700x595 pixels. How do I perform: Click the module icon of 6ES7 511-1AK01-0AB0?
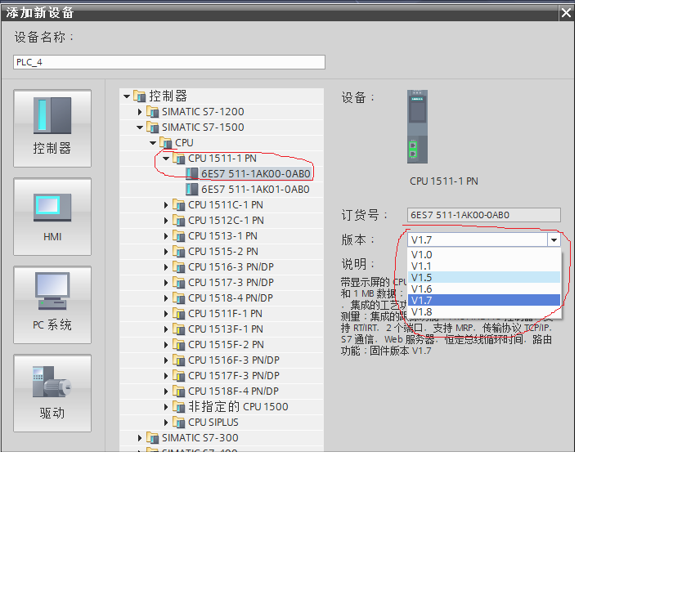coord(192,190)
